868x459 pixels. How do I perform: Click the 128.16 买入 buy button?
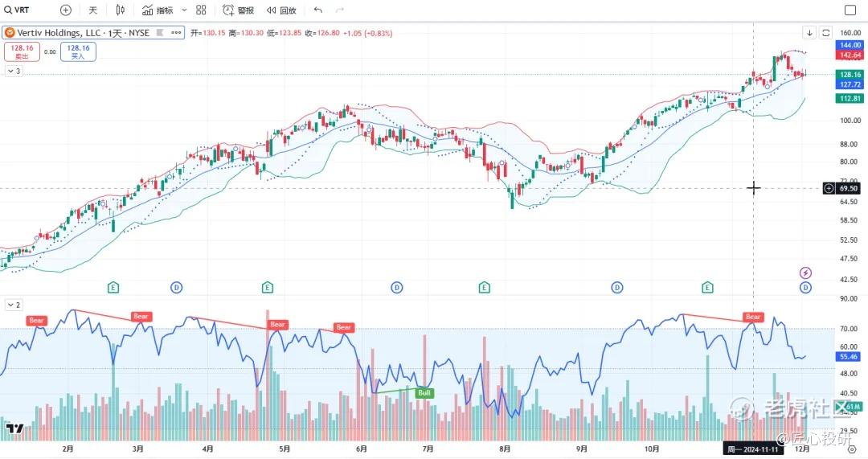(x=78, y=51)
